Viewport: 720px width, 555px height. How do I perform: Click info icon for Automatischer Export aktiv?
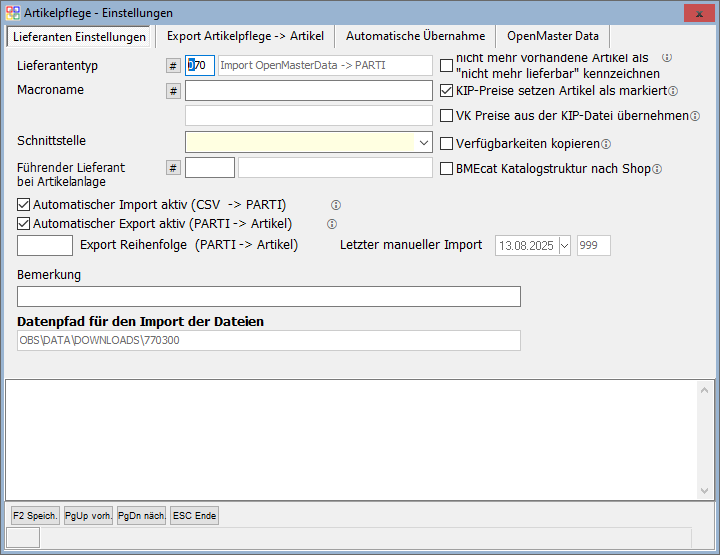click(332, 224)
